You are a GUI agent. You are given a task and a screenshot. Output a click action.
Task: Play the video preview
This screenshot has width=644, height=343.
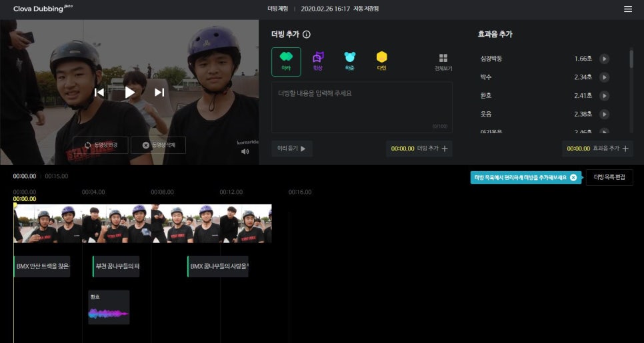pyautogui.click(x=129, y=93)
